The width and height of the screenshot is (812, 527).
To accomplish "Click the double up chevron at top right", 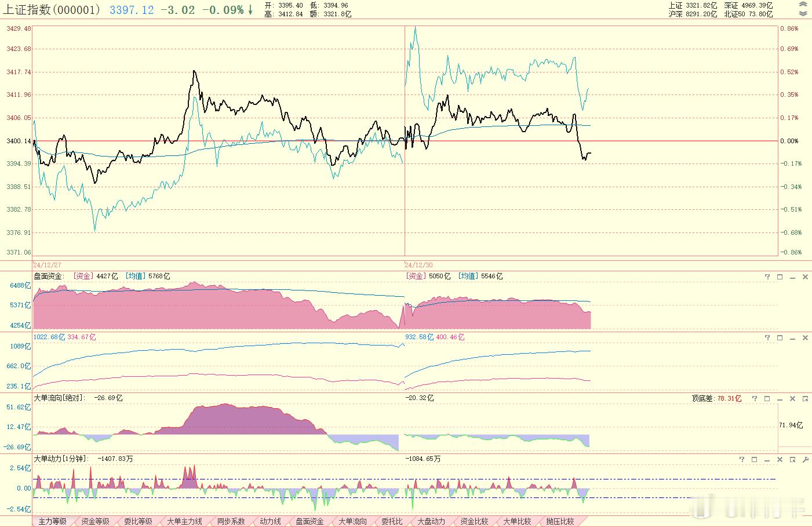I will point(803,5).
